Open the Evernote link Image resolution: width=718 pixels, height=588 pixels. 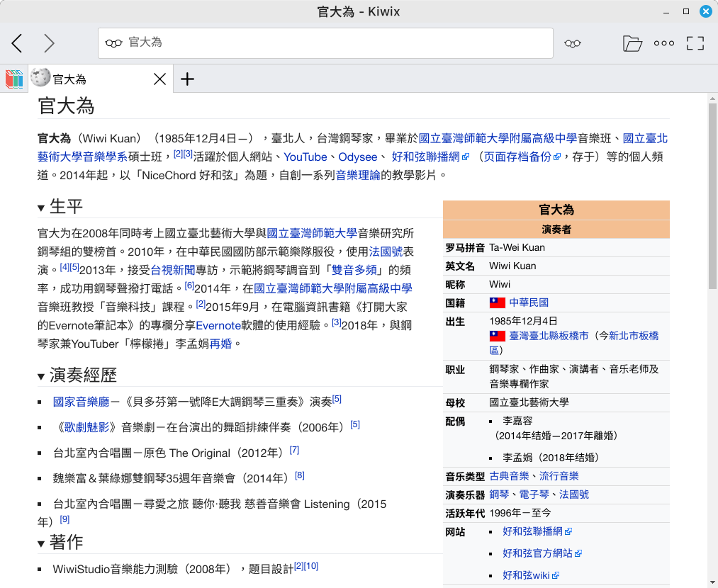click(x=218, y=325)
